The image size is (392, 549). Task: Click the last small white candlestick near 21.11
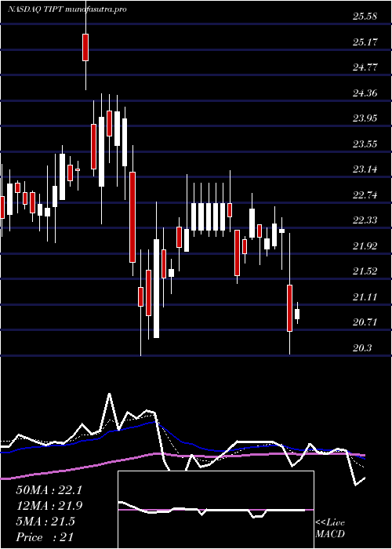click(297, 314)
